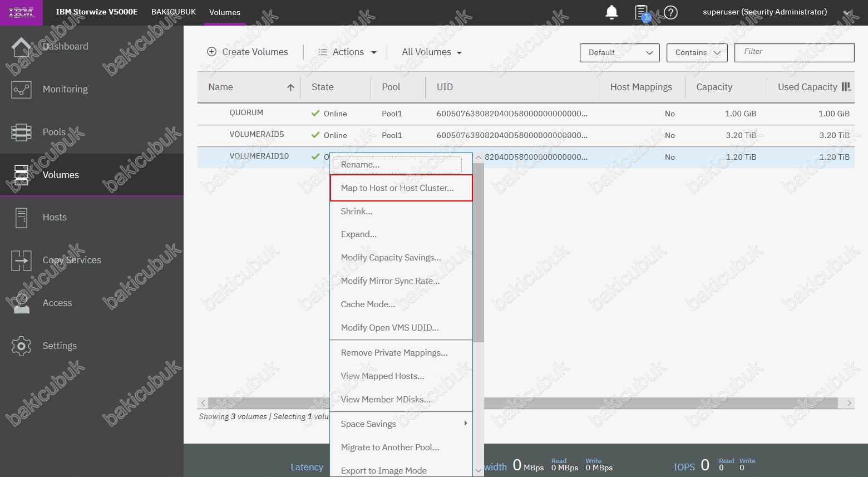Click the Online checkmark in the QUORUM row
The image size is (868, 477).
click(x=315, y=113)
